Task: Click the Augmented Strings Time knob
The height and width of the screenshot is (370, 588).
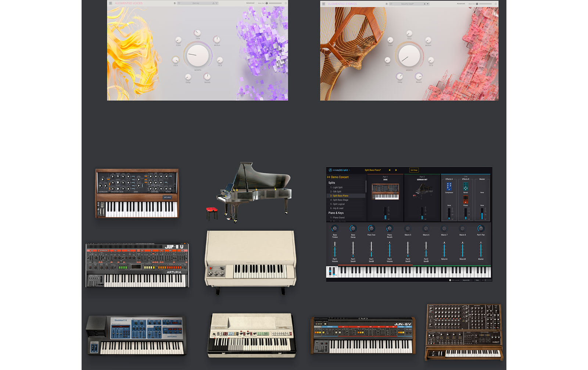Action: click(x=409, y=34)
